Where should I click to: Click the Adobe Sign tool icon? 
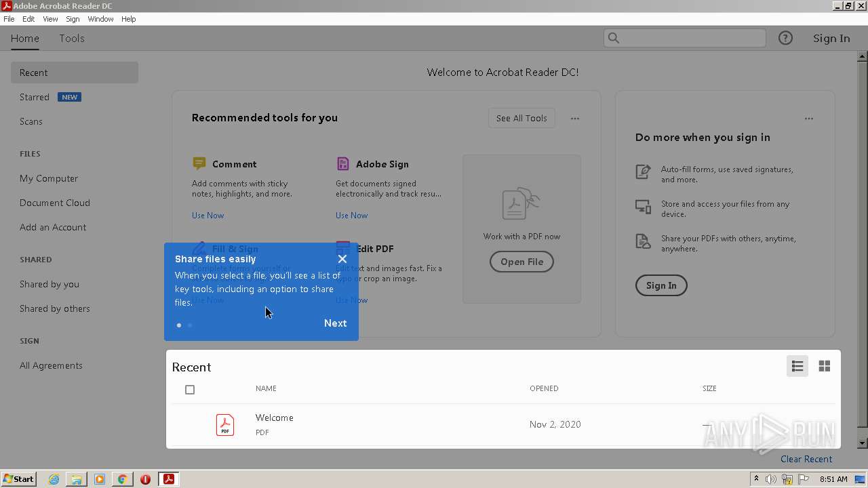pos(342,163)
